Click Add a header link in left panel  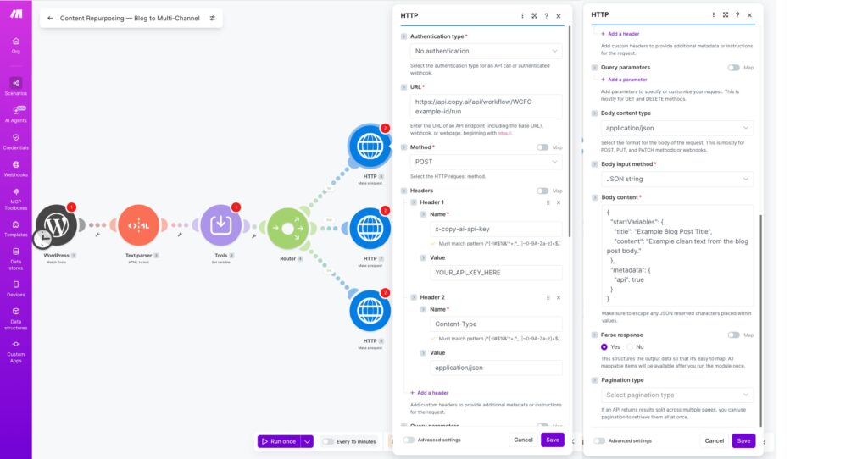(429, 393)
